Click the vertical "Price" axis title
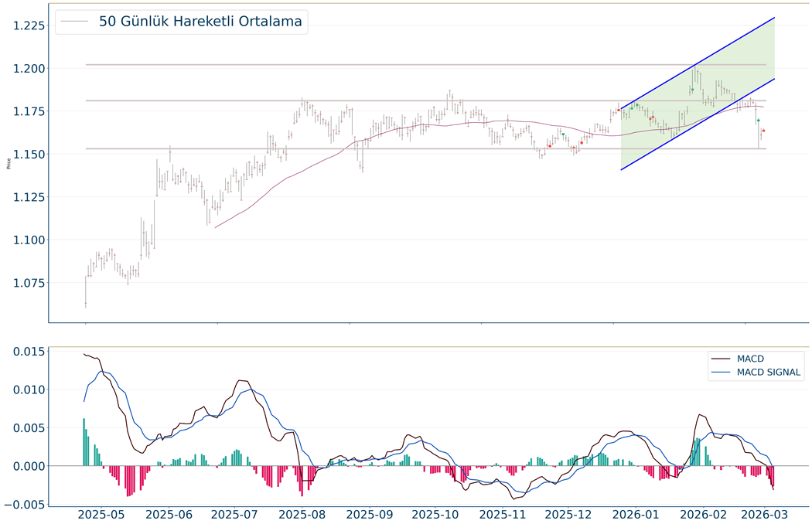This screenshot has height=524, width=812. [8, 163]
